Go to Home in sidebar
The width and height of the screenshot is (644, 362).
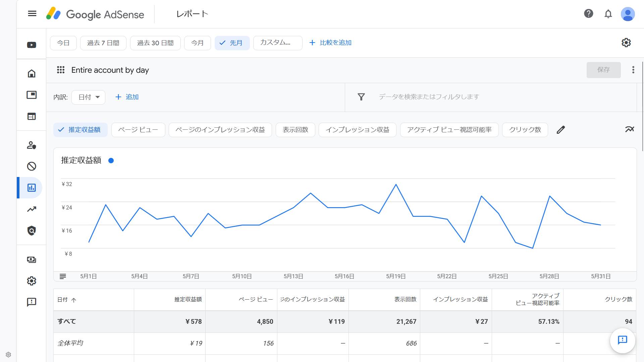point(32,73)
